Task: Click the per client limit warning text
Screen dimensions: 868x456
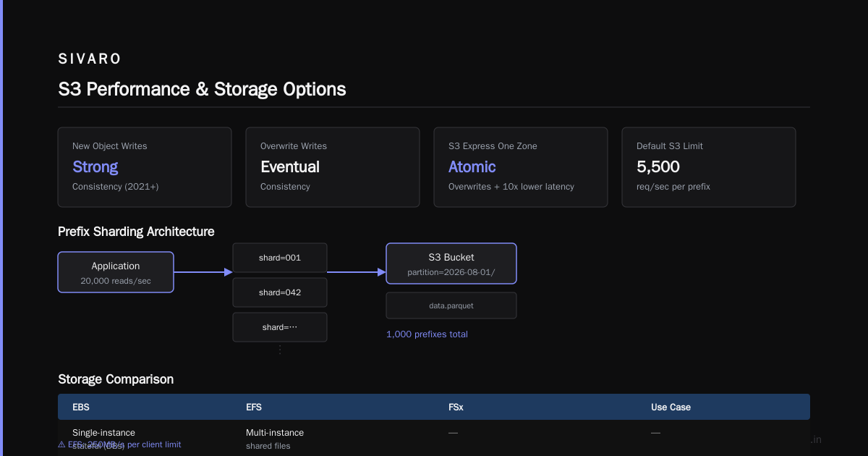Action: tap(153, 444)
